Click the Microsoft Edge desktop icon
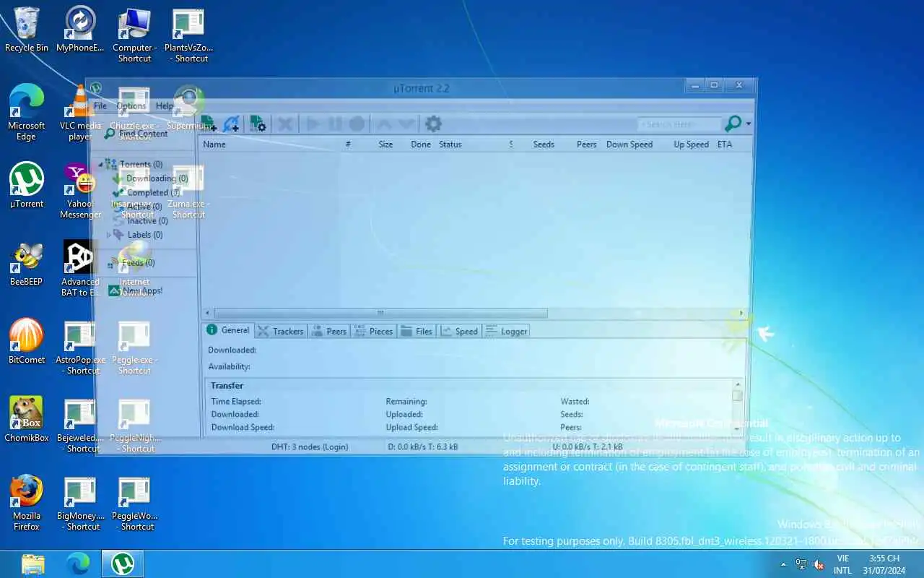Image resolution: width=924 pixels, height=578 pixels. point(27,113)
